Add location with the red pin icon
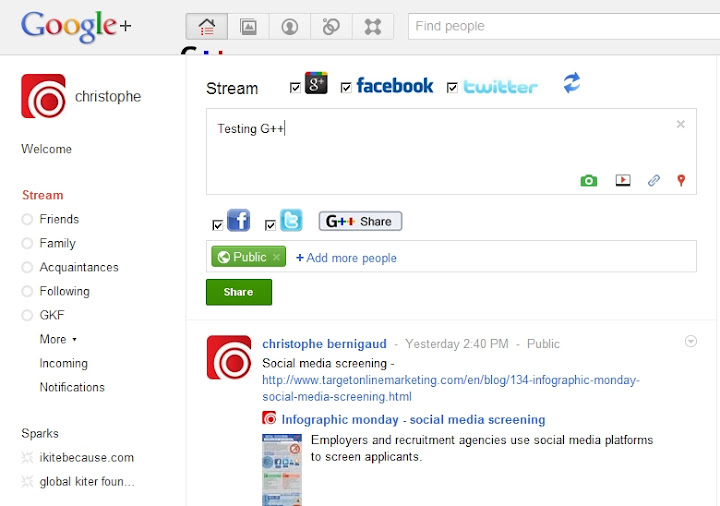Image resolution: width=720 pixels, height=506 pixels. click(681, 180)
